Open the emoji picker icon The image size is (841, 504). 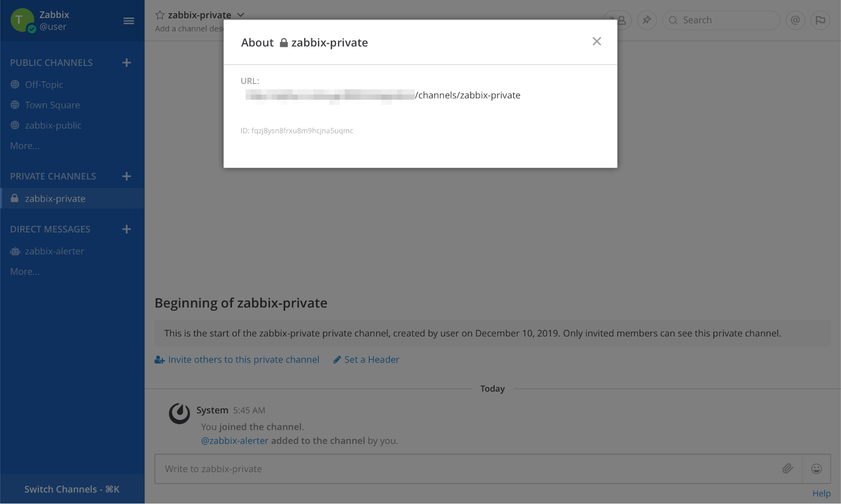tap(816, 469)
